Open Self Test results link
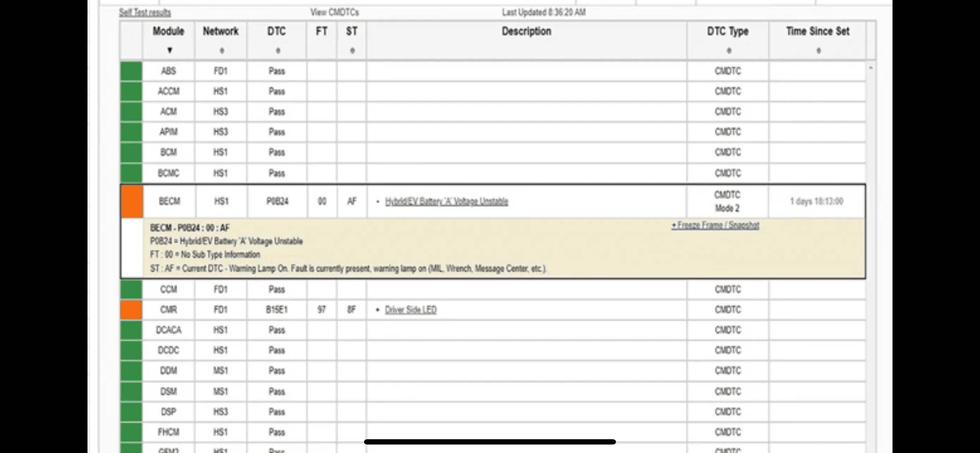980x453 pixels. 145,13
